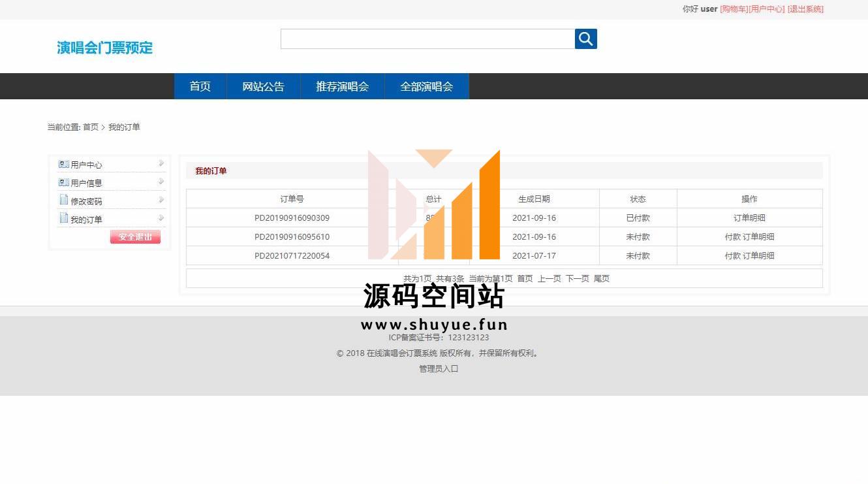Image resolution: width=868 pixels, height=484 pixels.
Task: Click the icon beside 用户中心 in sidebar
Action: [x=64, y=165]
